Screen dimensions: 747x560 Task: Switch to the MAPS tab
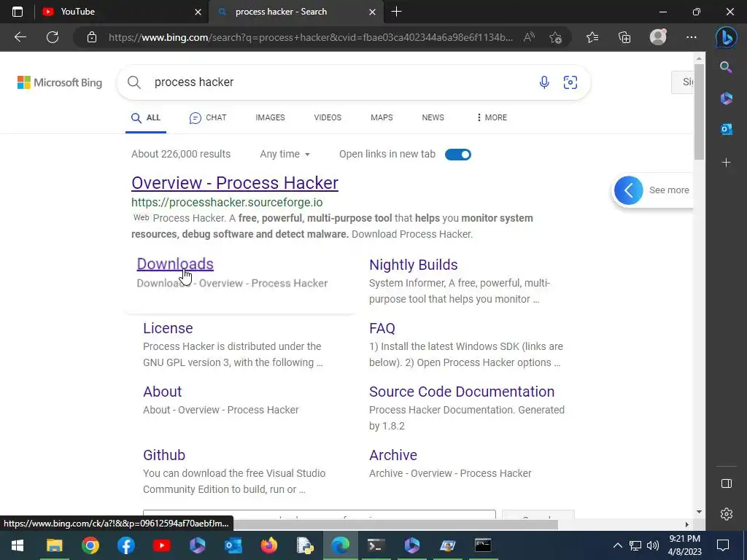382,117
